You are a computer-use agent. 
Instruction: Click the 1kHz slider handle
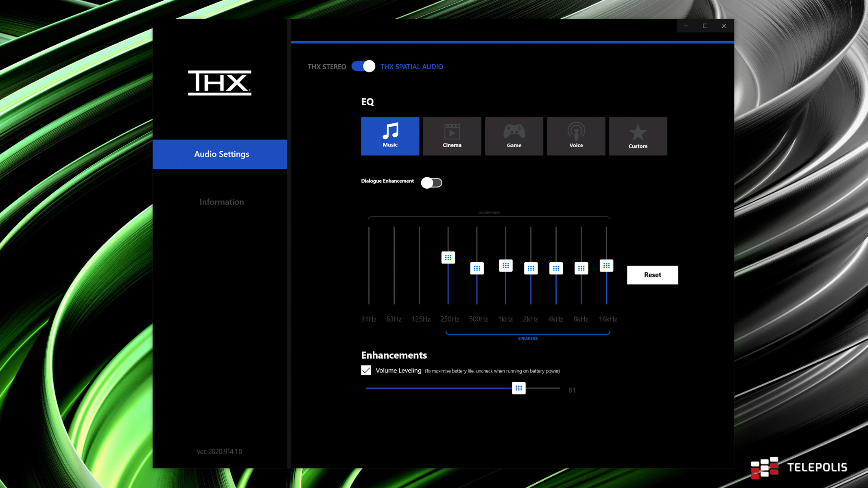505,266
